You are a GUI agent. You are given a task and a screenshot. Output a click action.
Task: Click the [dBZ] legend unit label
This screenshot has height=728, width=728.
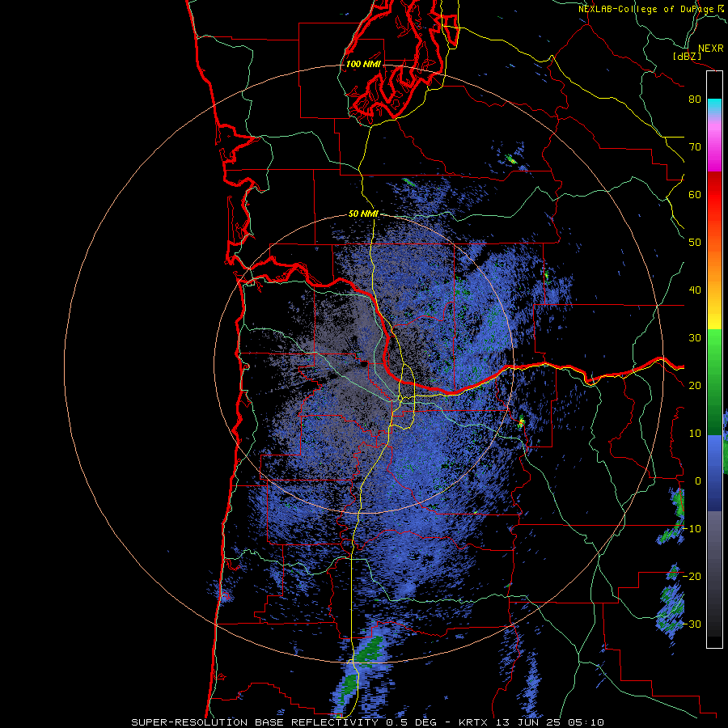pyautogui.click(x=687, y=56)
